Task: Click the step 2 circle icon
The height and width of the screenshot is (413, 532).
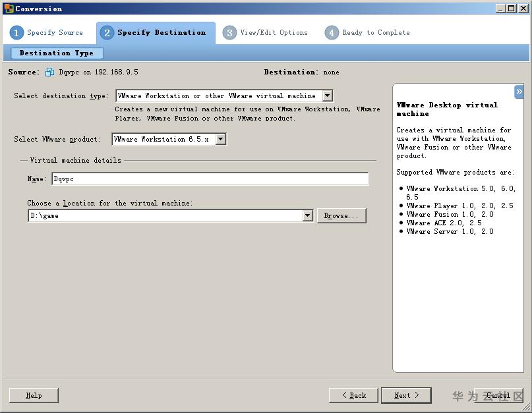Action: coord(107,33)
